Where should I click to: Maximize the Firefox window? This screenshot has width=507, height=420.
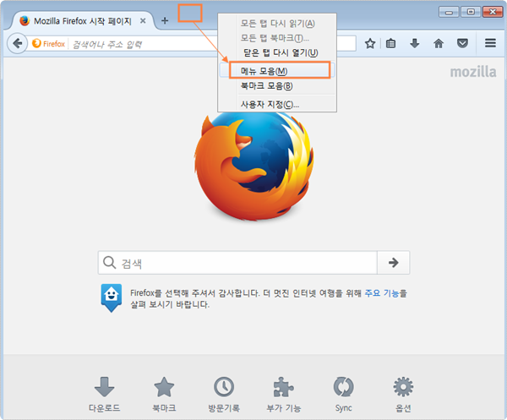(x=471, y=12)
